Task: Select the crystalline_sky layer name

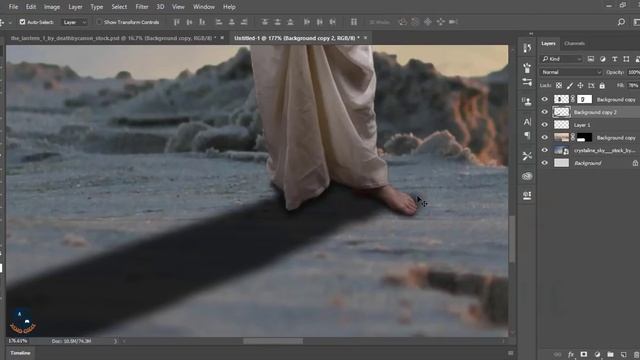Action: (604, 150)
